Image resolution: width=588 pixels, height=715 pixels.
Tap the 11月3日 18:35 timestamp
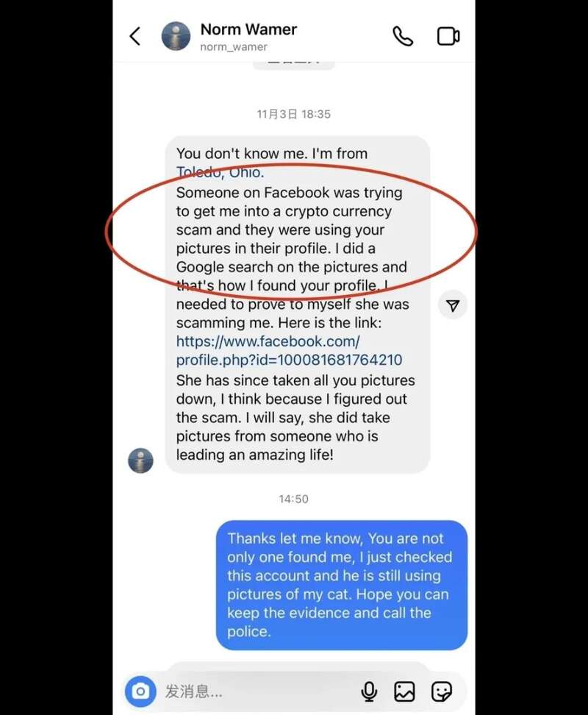pyautogui.click(x=294, y=114)
